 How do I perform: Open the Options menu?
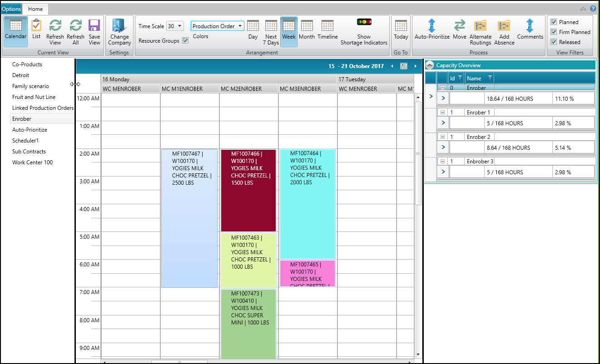click(x=11, y=9)
